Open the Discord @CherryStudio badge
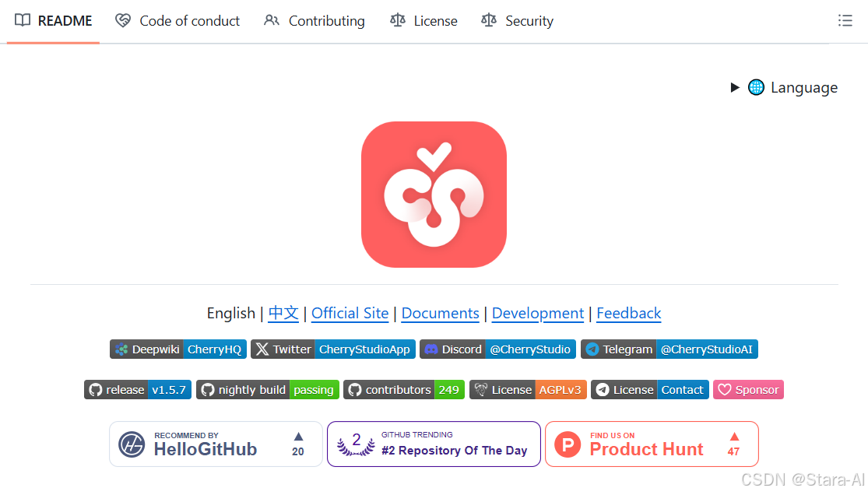 497,349
